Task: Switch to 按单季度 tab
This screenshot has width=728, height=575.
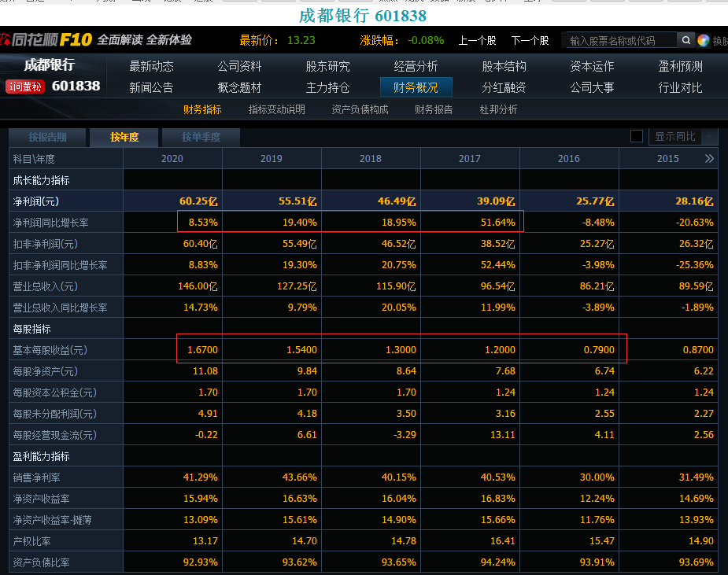Action: [201, 138]
